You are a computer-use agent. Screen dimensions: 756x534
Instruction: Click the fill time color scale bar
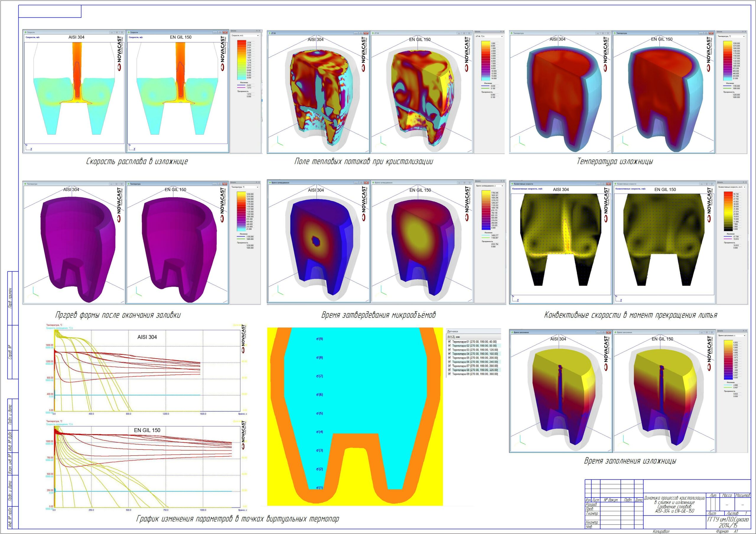[728, 359]
